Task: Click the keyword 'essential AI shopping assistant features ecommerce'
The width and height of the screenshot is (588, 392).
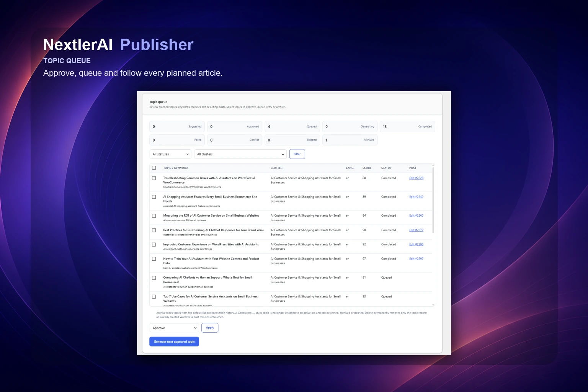Action: 192,206
